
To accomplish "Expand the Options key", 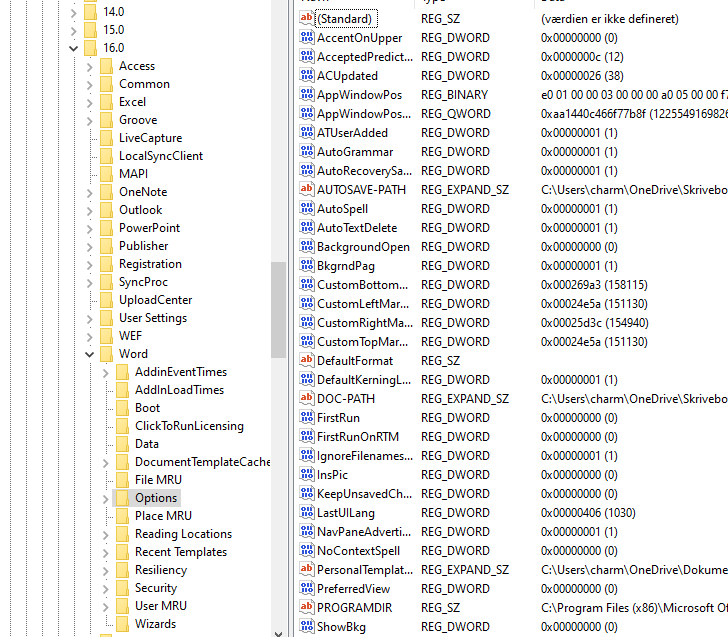I will pyautogui.click(x=106, y=499).
